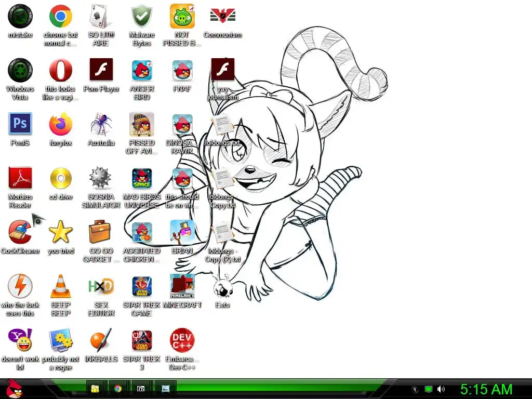Select the 'mistake' desktop icon
This screenshot has height=399, width=532.
(x=20, y=16)
